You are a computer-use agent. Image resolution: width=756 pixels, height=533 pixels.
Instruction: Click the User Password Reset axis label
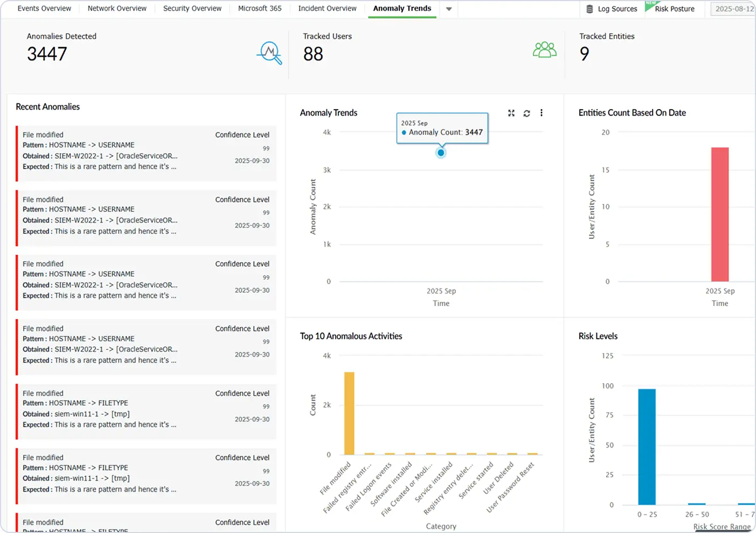[510, 487]
